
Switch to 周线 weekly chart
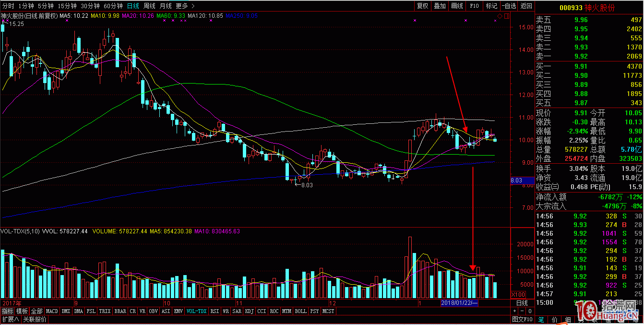[149, 6]
